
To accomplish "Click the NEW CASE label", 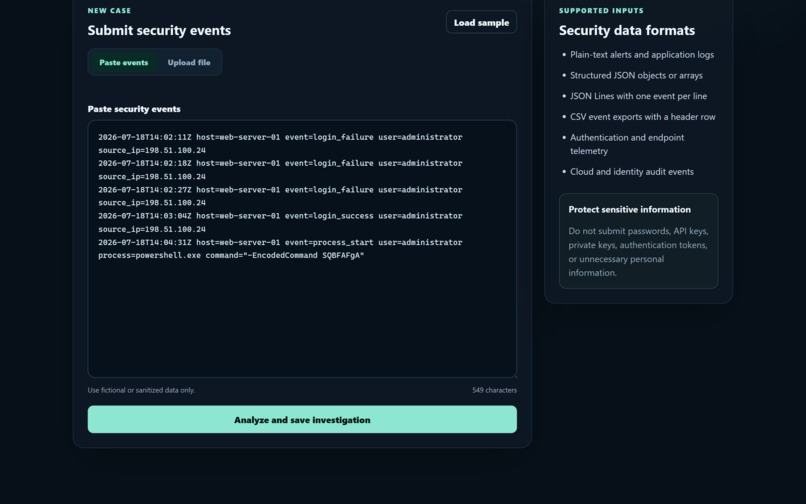I will pyautogui.click(x=109, y=10).
